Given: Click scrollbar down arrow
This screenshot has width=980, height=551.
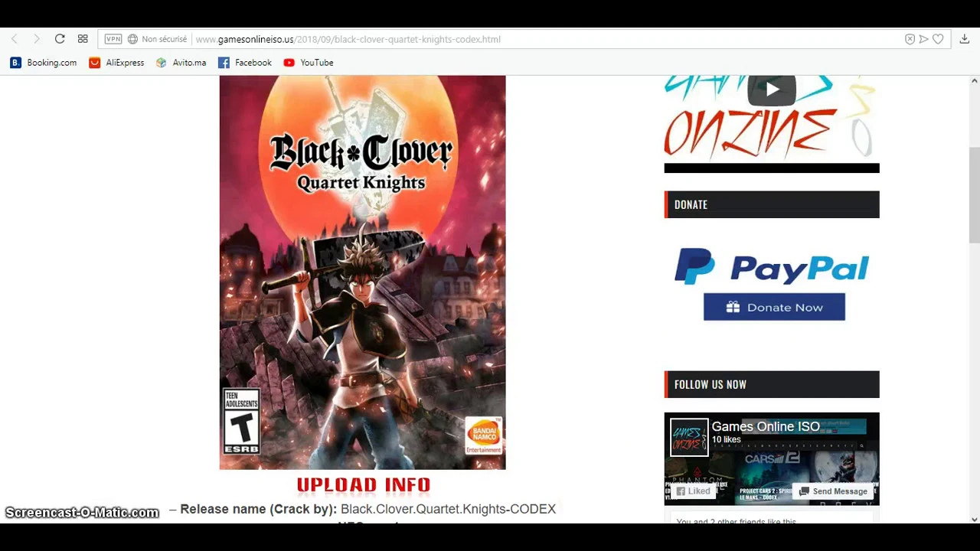Looking at the screenshot, I should point(974,519).
